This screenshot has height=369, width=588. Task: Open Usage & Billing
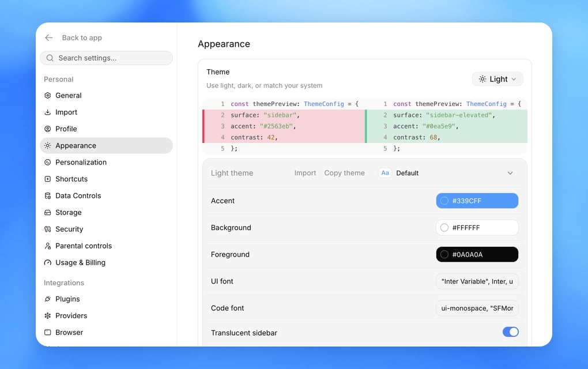click(x=106, y=262)
